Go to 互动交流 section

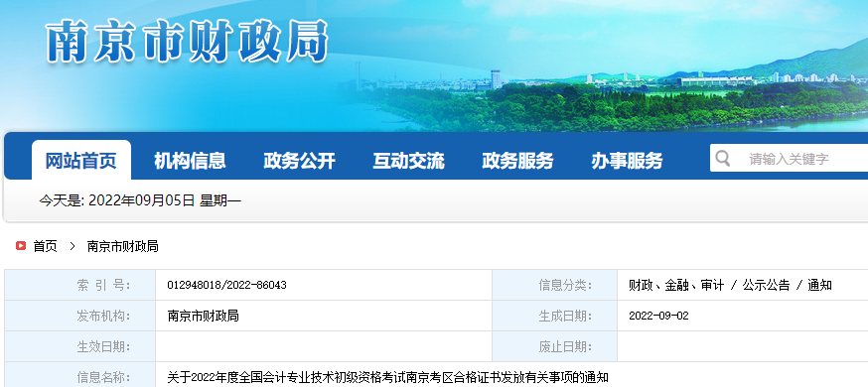[x=408, y=161]
